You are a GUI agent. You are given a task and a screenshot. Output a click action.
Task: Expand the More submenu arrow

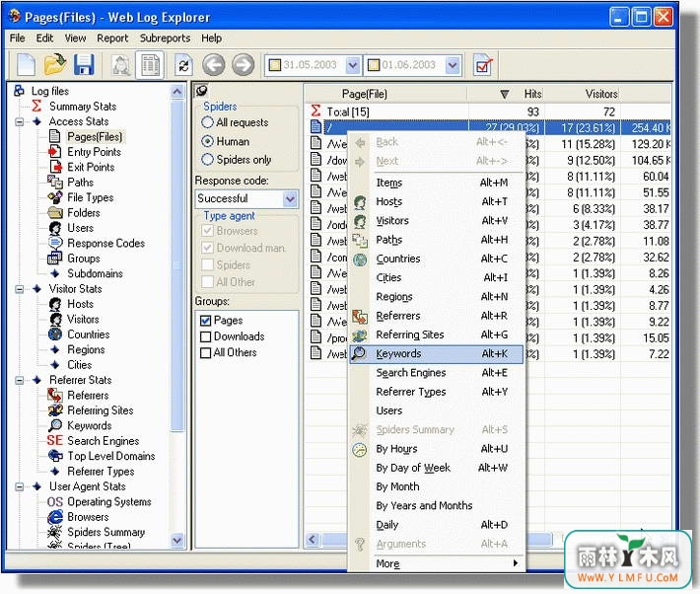pyautogui.click(x=516, y=563)
